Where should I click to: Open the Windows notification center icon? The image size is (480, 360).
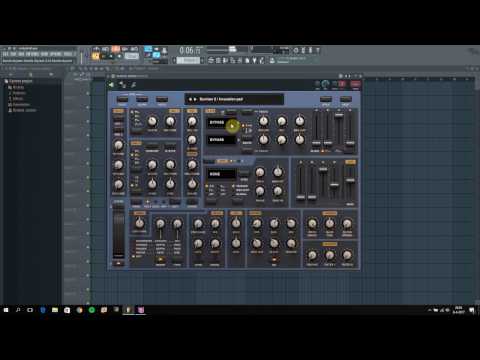[x=472, y=310]
